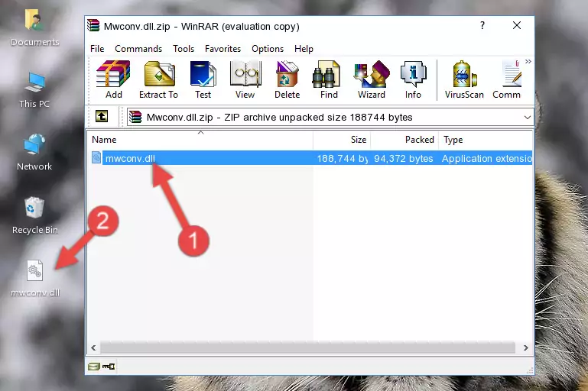The image size is (588, 391).
Task: Open the Help menu
Action: [x=304, y=49]
